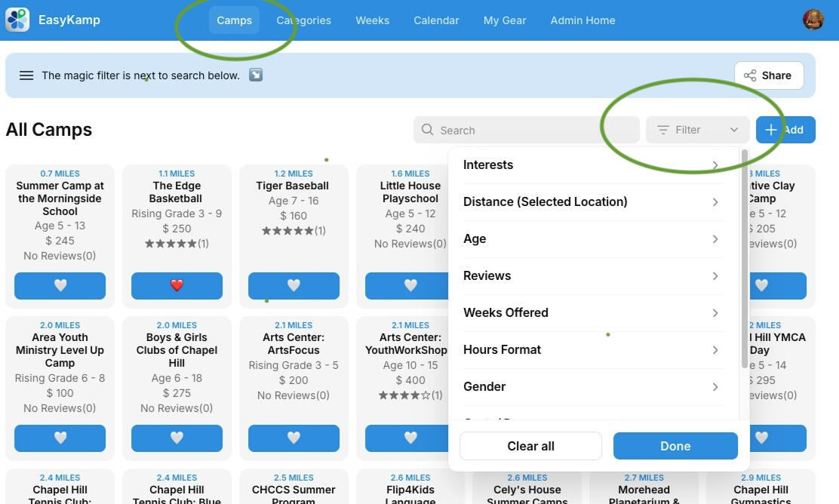Click the arrow emoji in banner
The height and width of the screenshot is (504, 839).
click(x=256, y=75)
